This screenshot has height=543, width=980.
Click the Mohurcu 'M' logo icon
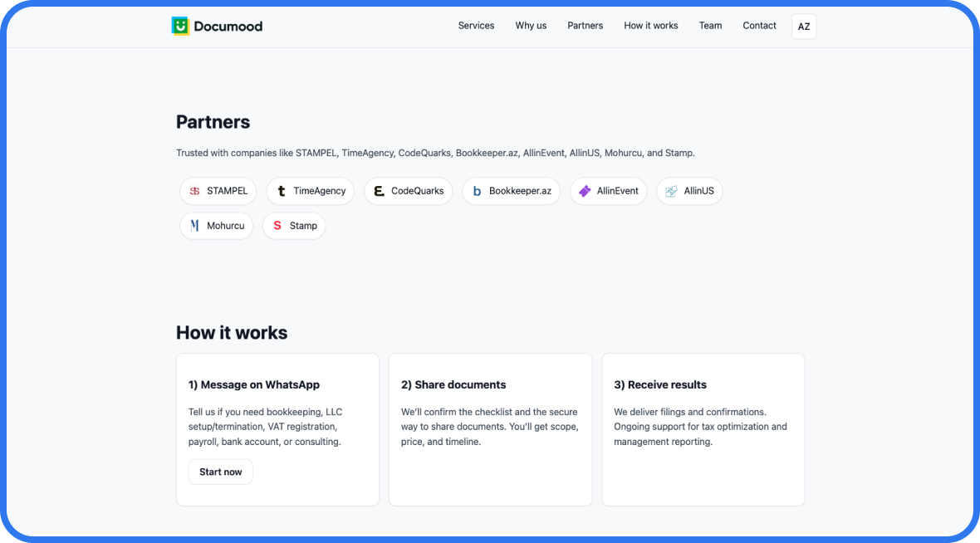pyautogui.click(x=194, y=226)
